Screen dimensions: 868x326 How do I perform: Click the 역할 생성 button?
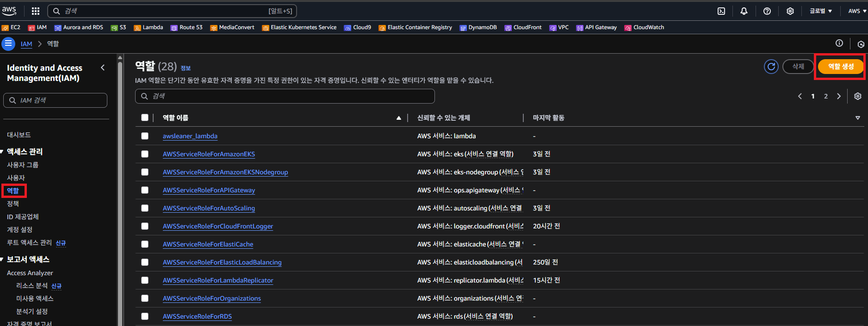841,67
